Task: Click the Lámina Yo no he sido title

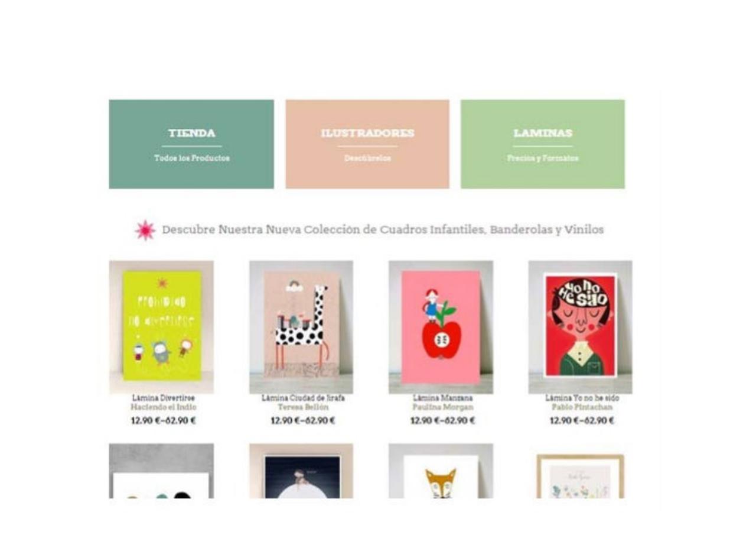Action: tap(582, 398)
